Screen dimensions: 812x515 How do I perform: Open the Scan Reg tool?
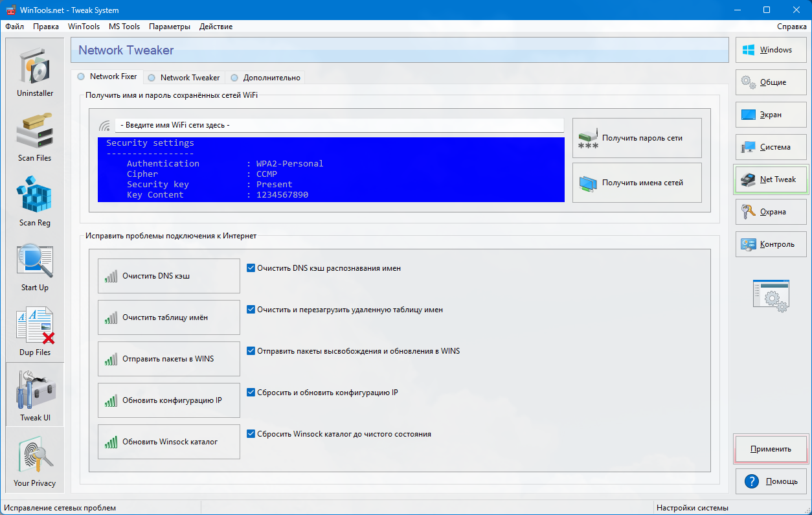coord(35,200)
